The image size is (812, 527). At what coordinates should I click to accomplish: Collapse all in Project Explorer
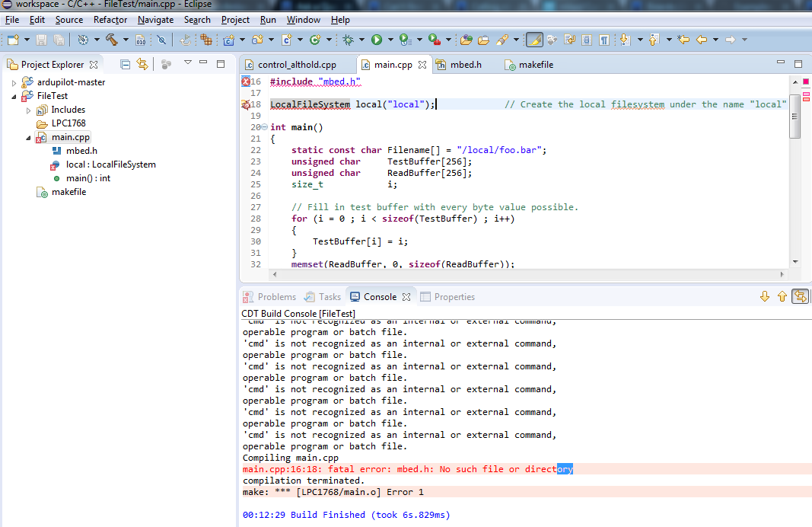coord(123,65)
